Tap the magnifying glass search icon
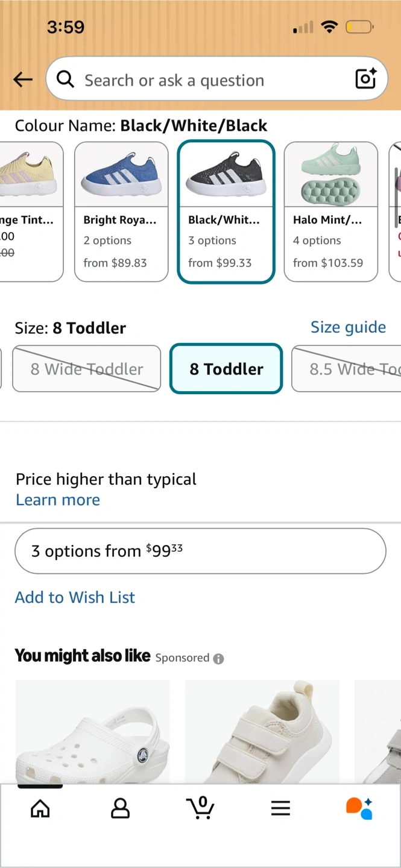The image size is (401, 868). click(x=65, y=79)
